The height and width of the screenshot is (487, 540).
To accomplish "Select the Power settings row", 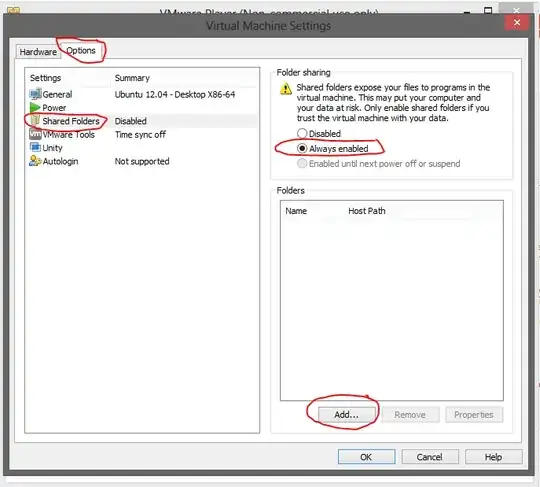I will click(142, 107).
